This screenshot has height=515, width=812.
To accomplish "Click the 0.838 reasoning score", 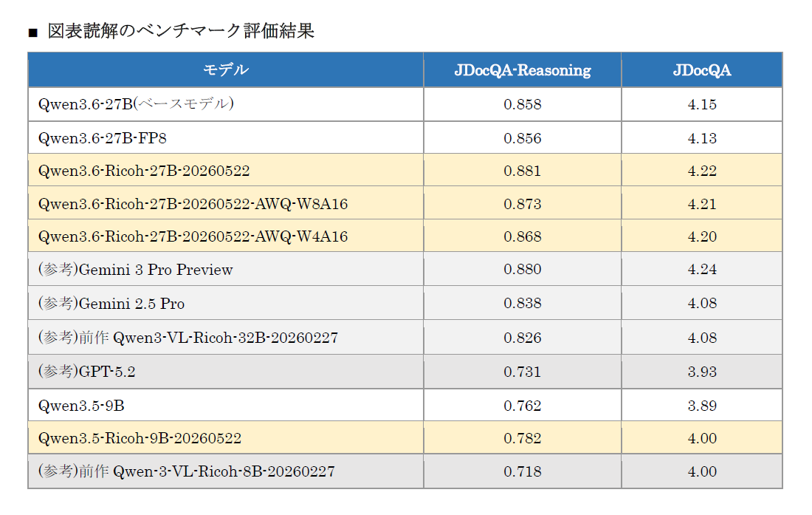I will 523,303.
